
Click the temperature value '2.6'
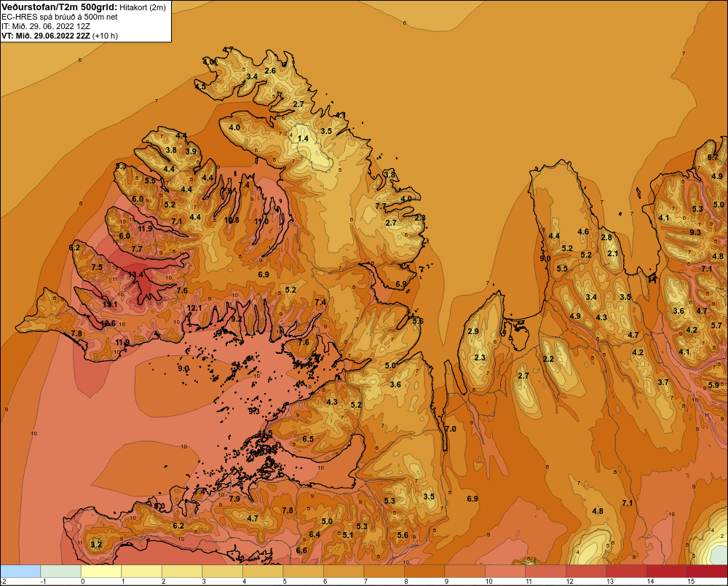pos(270,71)
